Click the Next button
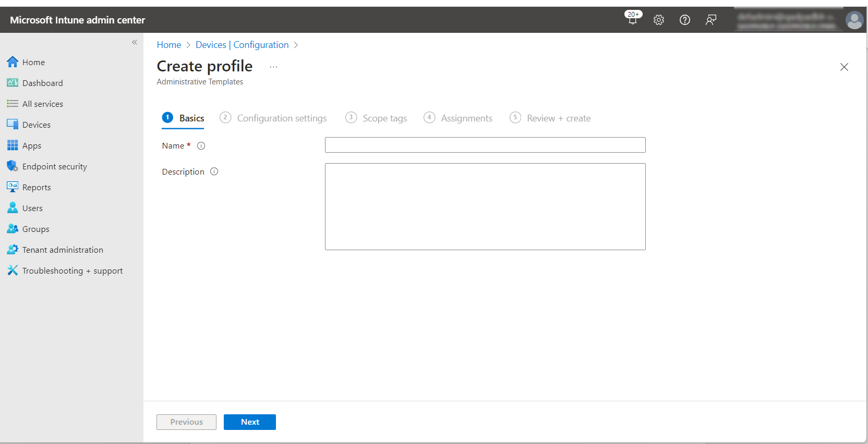The width and height of the screenshot is (868, 444). 249,422
